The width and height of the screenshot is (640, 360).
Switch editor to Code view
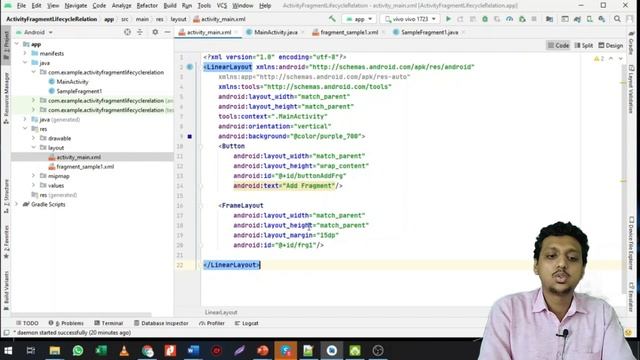pos(558,45)
